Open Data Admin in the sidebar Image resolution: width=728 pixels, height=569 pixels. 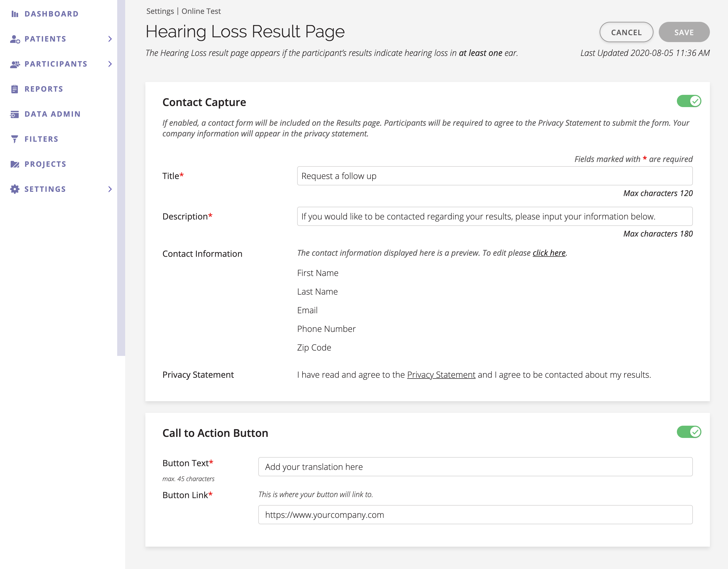53,114
